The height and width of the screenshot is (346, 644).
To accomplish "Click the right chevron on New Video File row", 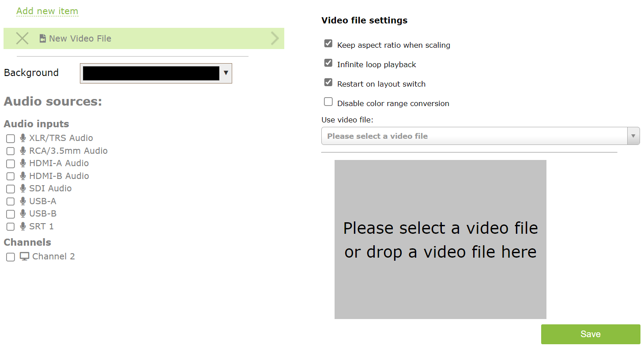I will (x=275, y=38).
